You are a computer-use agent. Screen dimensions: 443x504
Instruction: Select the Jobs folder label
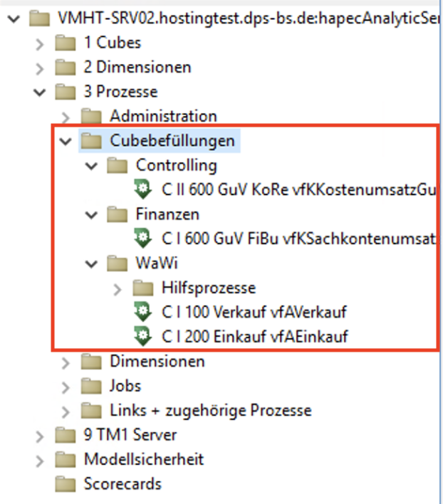125,386
